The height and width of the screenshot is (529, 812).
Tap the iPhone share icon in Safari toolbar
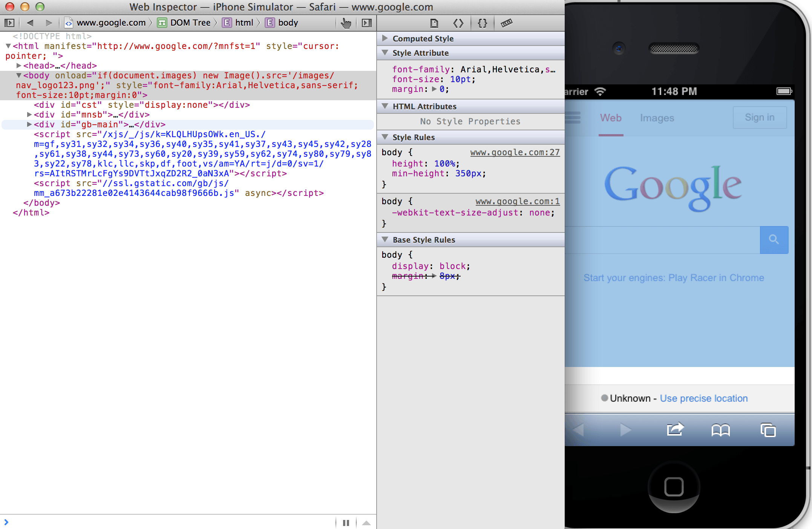point(675,430)
